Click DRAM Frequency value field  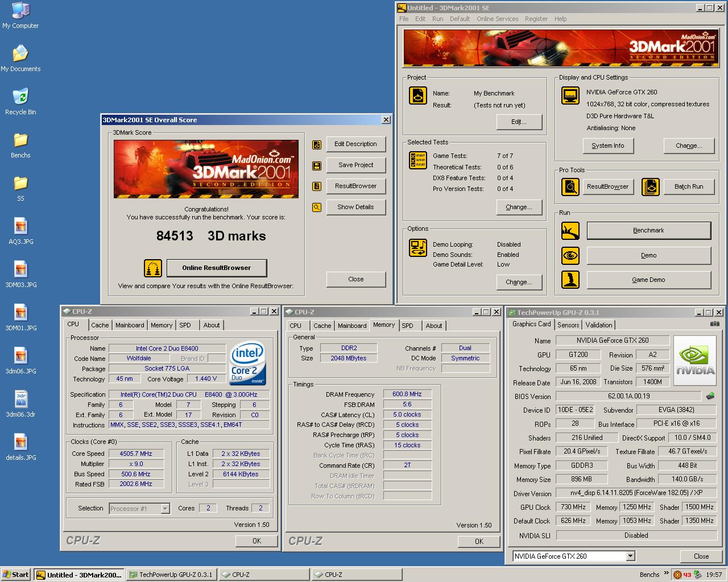pyautogui.click(x=407, y=394)
